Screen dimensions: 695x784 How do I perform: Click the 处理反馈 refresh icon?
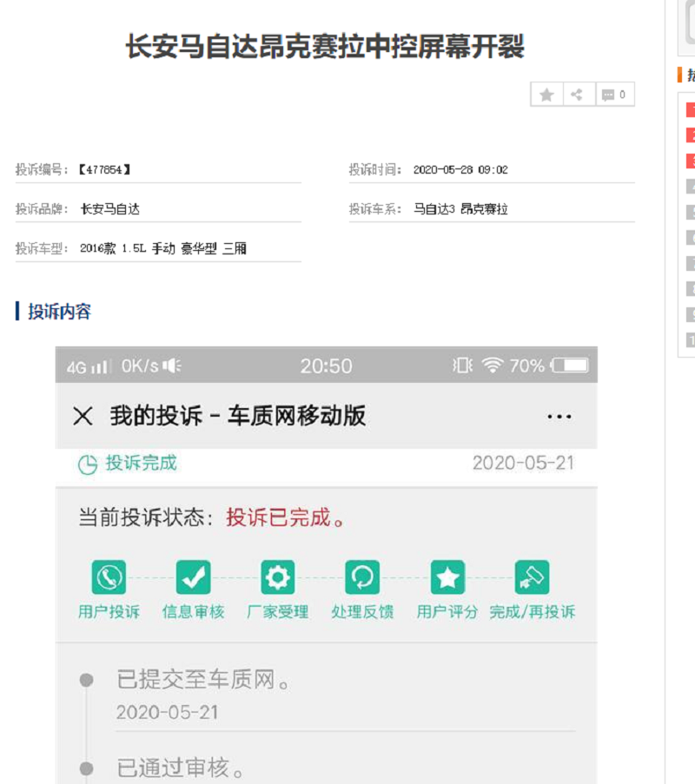[362, 577]
